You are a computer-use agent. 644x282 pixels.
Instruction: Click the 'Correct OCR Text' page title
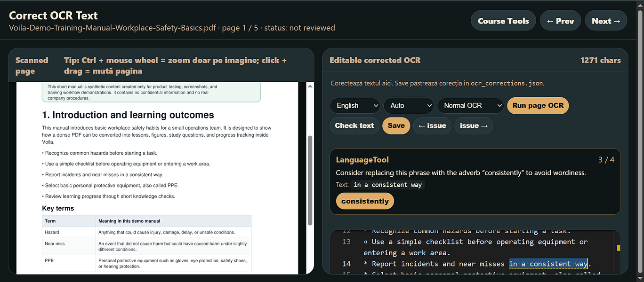point(53,16)
